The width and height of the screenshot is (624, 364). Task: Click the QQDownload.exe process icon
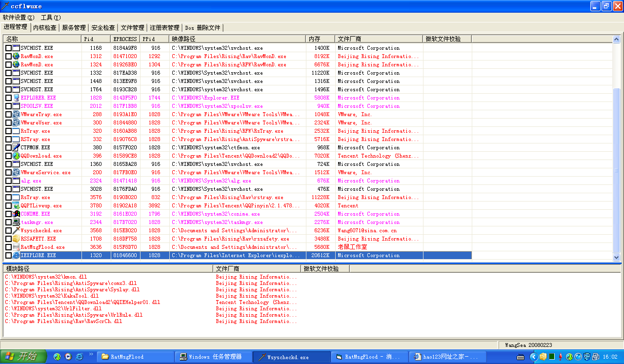16,156
